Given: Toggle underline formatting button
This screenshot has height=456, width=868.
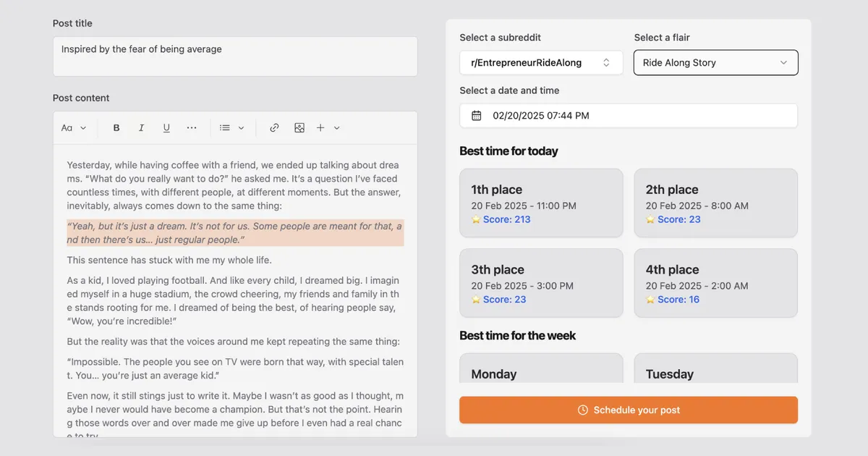Looking at the screenshot, I should point(166,128).
